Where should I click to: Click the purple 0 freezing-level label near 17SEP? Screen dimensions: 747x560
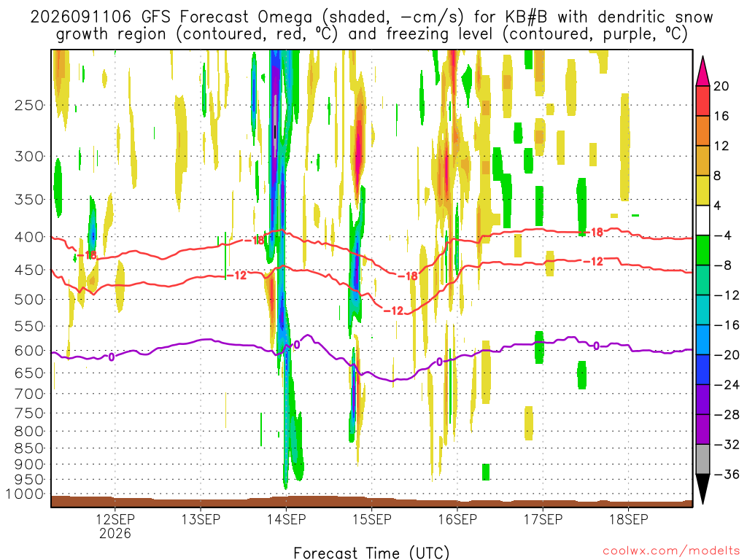[x=596, y=346]
